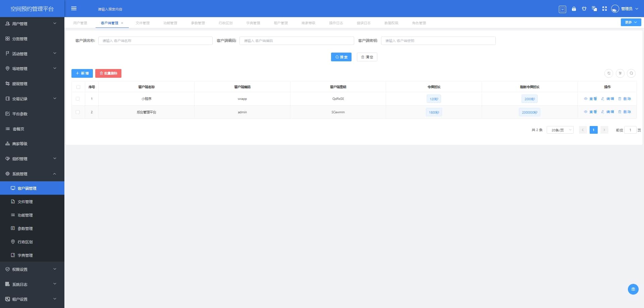Viewport: 644px width, 308px height.
Task: Focus the 客户端编码 input field
Action: 297,41
